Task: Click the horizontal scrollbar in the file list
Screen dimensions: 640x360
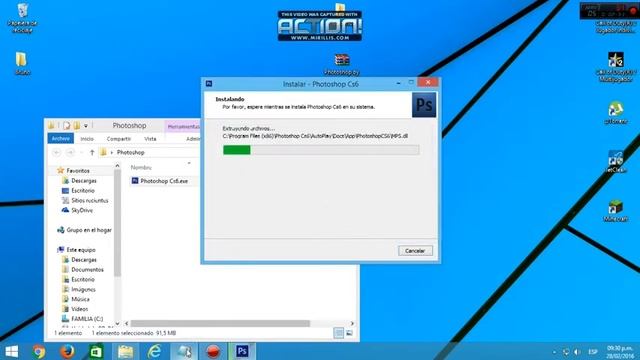Action: 220,323
